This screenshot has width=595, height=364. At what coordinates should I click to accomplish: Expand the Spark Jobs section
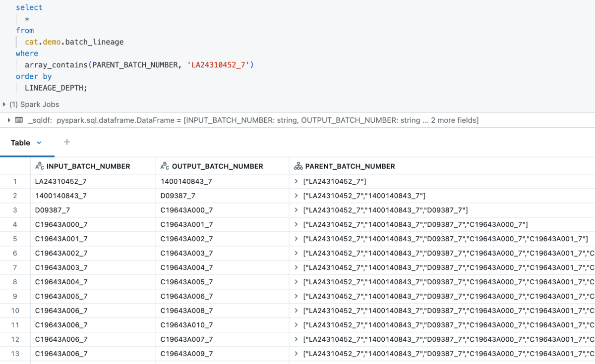point(4,104)
